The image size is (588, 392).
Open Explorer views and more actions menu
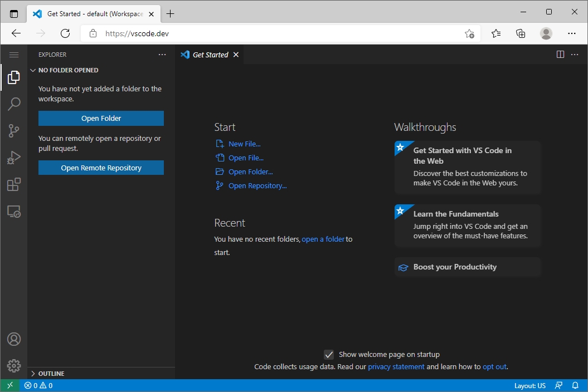pos(162,55)
